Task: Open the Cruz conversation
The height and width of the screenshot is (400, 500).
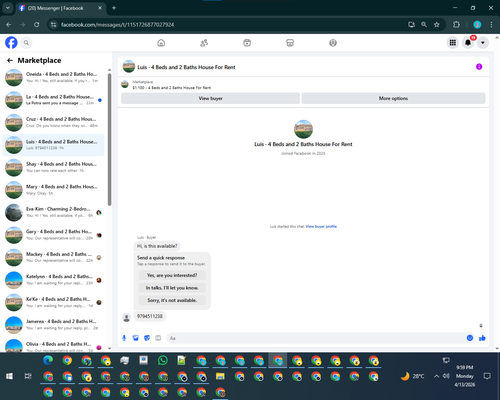Action: tap(53, 122)
